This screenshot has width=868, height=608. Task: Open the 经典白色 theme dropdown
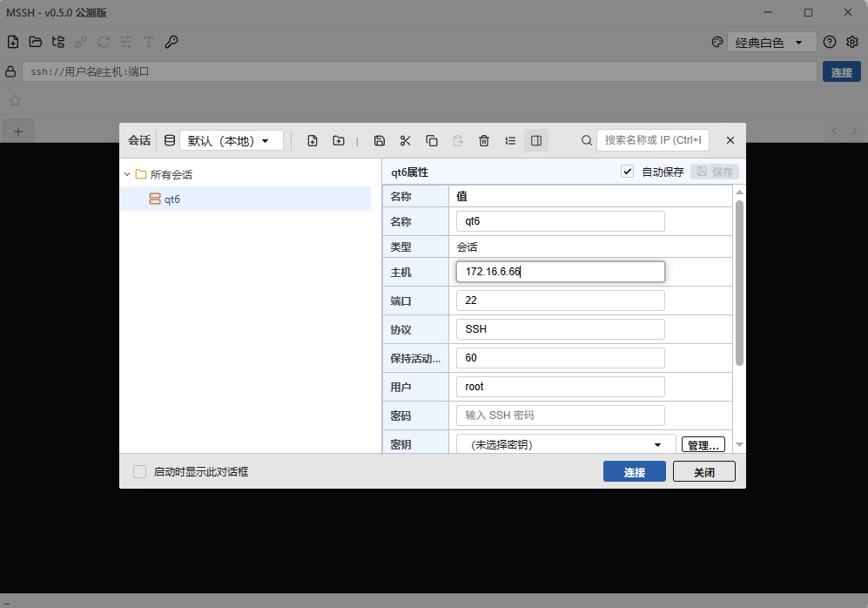pos(771,42)
